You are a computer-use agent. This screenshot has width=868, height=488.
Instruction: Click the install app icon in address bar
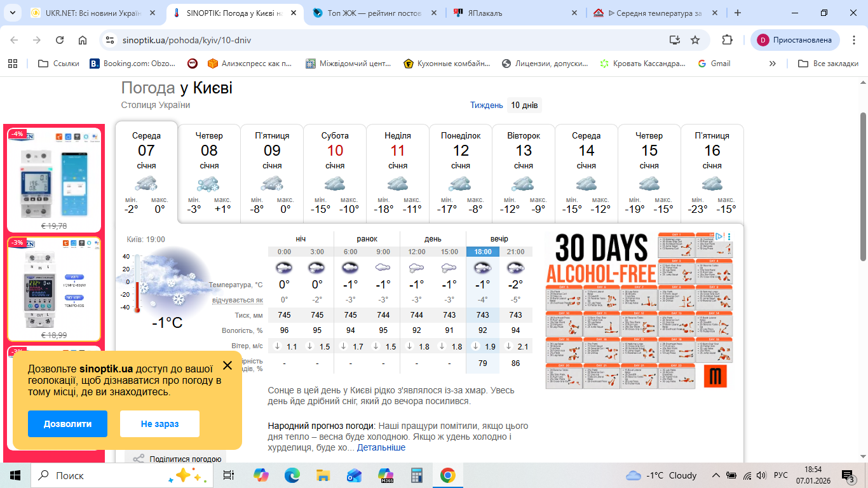coord(675,40)
